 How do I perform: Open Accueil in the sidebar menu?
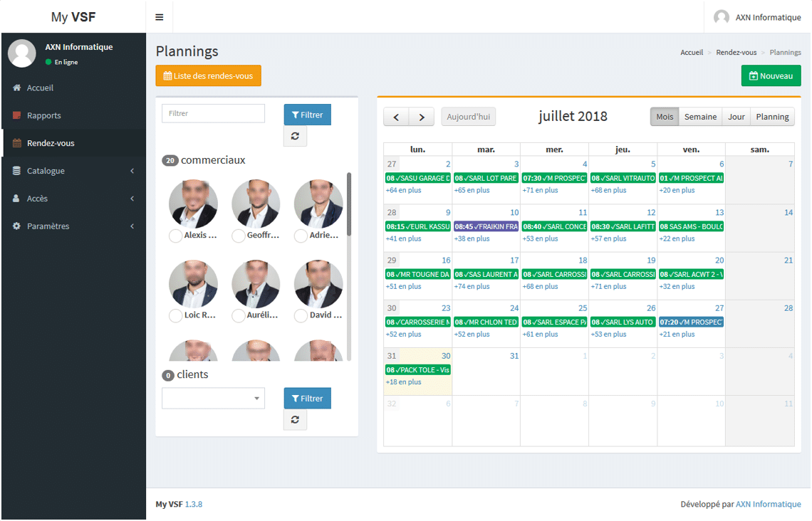73,88
